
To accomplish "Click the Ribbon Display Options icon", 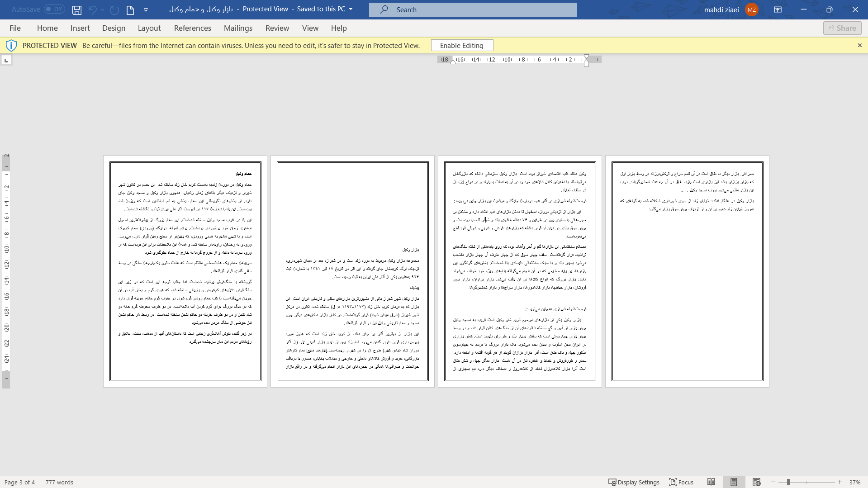I will (778, 9).
